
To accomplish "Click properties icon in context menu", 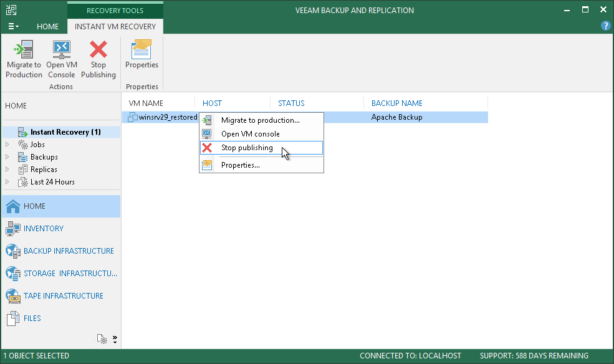I will pos(207,165).
